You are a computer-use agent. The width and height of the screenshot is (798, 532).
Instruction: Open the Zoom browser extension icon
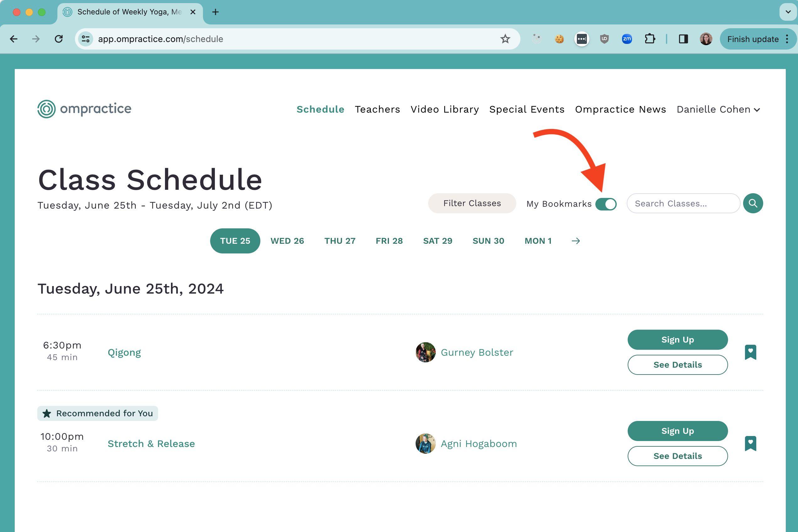627,39
